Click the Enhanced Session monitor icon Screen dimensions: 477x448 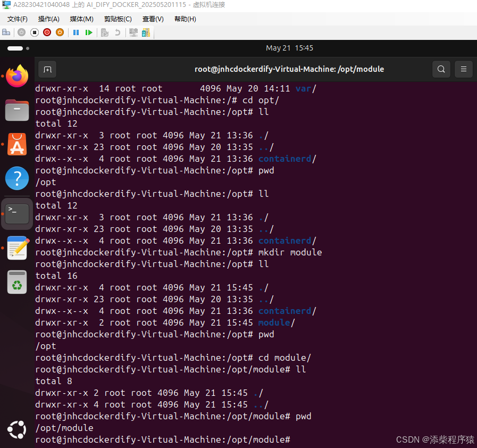click(x=133, y=32)
